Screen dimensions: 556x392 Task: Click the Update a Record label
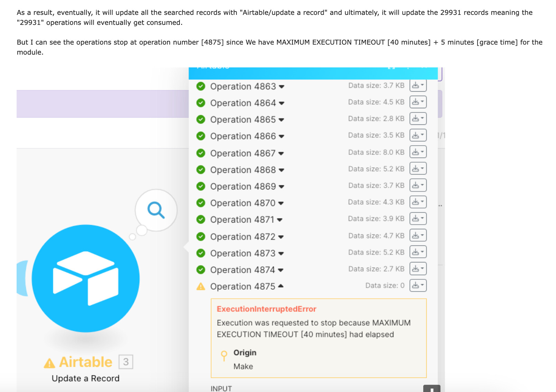click(x=86, y=379)
